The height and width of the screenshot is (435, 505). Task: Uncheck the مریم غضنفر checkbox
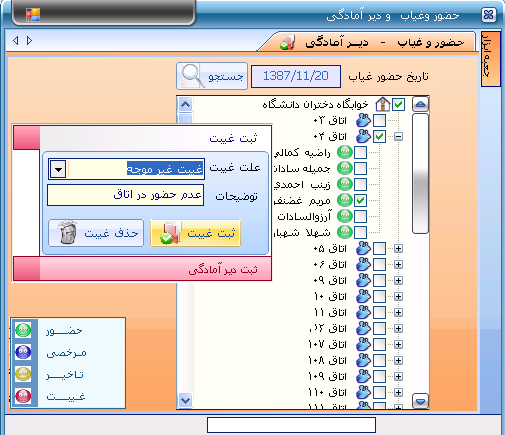point(360,200)
